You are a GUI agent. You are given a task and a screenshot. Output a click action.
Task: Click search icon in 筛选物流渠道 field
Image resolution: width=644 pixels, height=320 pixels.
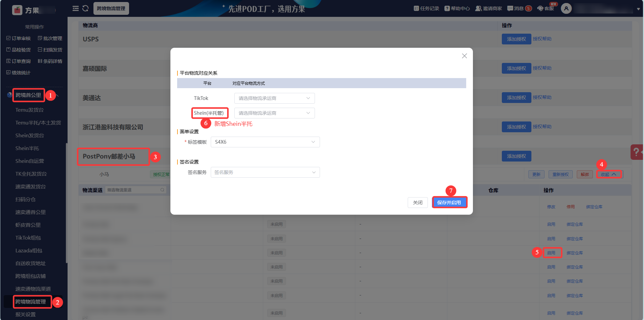162,190
